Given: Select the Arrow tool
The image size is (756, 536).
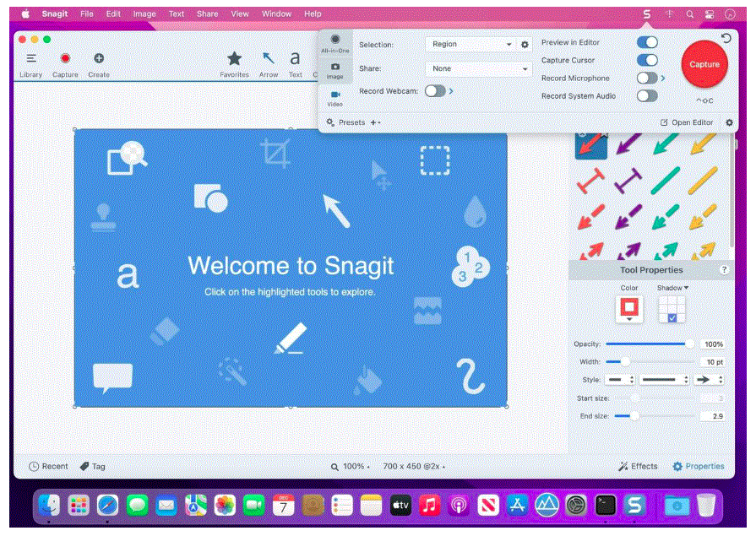Looking at the screenshot, I should (269, 65).
